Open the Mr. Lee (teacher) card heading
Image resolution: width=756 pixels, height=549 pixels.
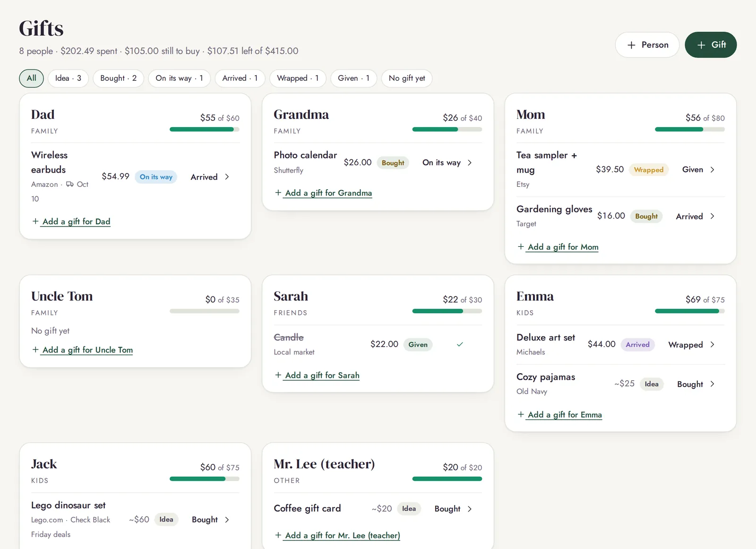324,464
